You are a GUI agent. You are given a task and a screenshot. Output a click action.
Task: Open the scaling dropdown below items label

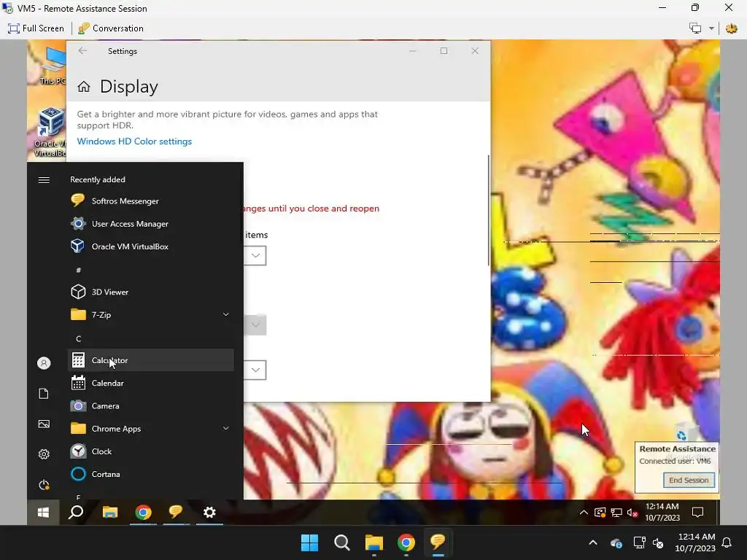pyautogui.click(x=255, y=256)
